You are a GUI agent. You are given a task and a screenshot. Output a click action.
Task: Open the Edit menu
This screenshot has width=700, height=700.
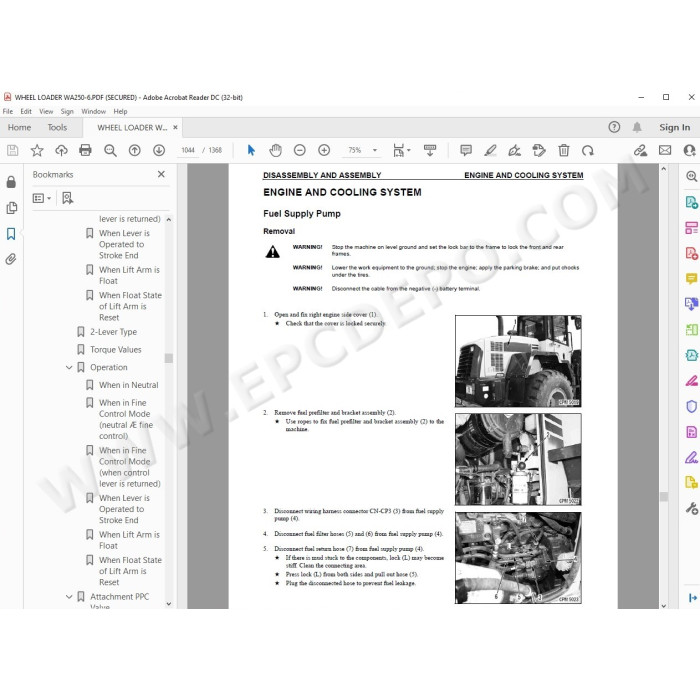tap(26, 111)
